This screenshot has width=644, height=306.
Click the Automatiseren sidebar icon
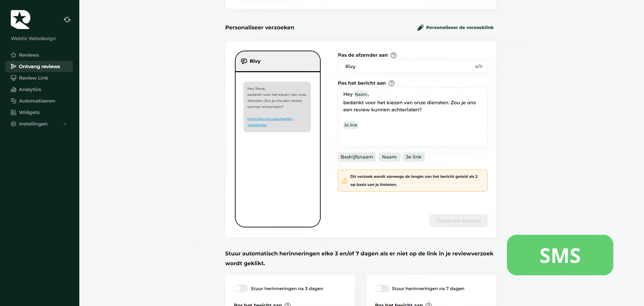[14, 101]
